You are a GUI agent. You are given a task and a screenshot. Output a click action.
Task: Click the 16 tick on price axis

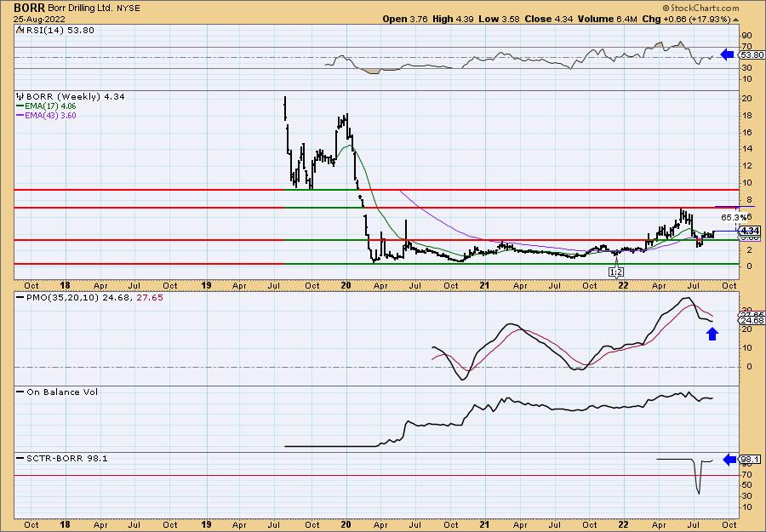[x=747, y=133]
